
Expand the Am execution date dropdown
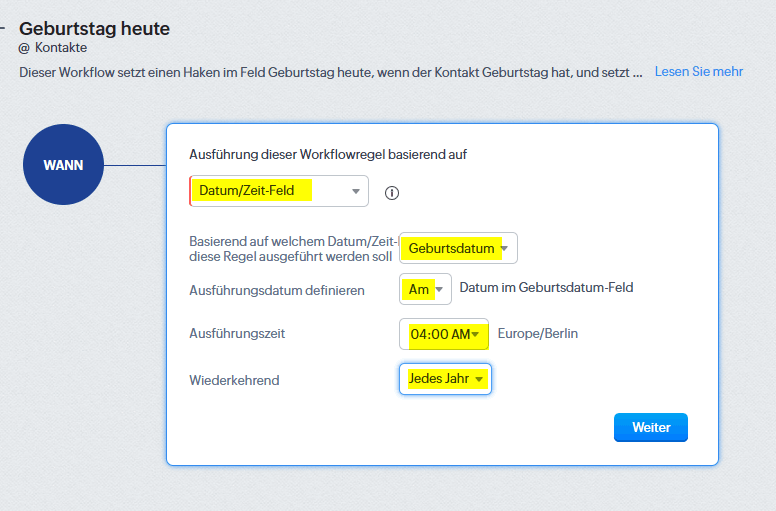425,289
